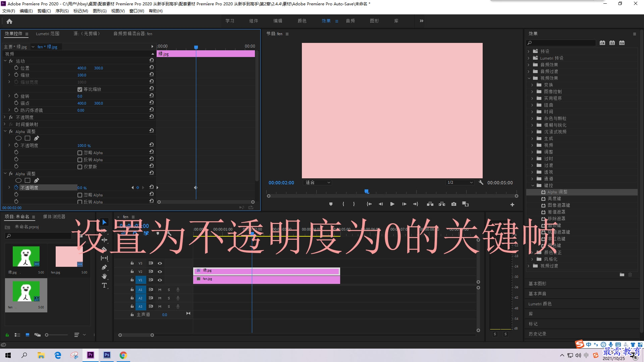This screenshot has width=644, height=362.
Task: Open the 1/2 playback resolution dropdown
Action: pos(460,183)
